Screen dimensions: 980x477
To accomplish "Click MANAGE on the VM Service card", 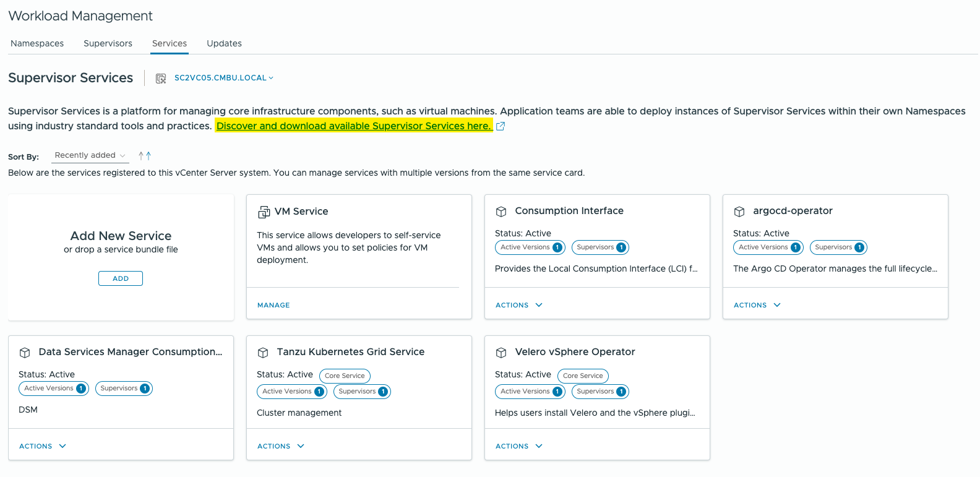I will coord(273,305).
